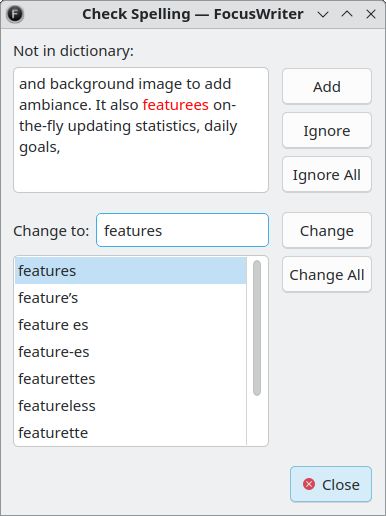
Task: Select the "featureless" suggestion
Action: click(x=131, y=406)
